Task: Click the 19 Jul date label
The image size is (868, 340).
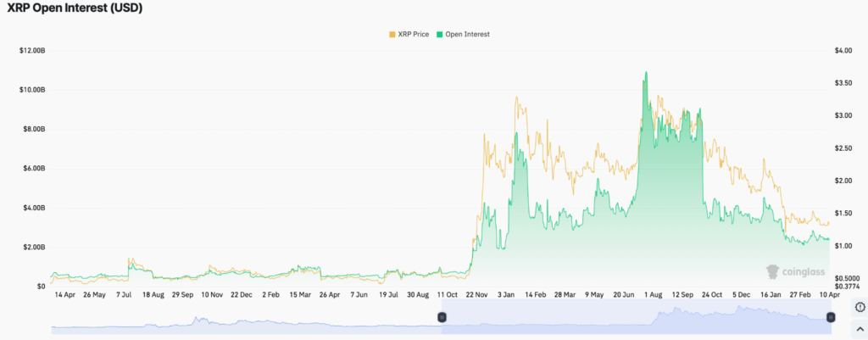Action: pyautogui.click(x=388, y=295)
